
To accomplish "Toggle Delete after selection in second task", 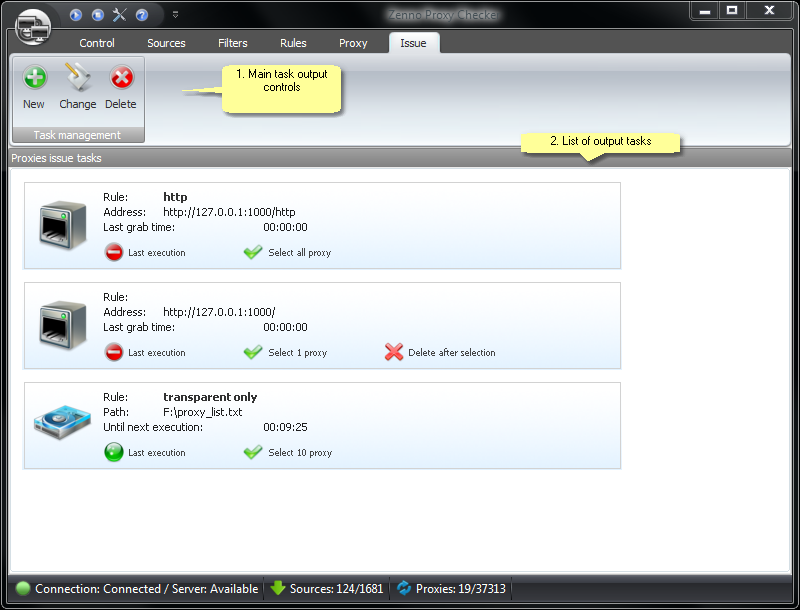I will [x=394, y=352].
